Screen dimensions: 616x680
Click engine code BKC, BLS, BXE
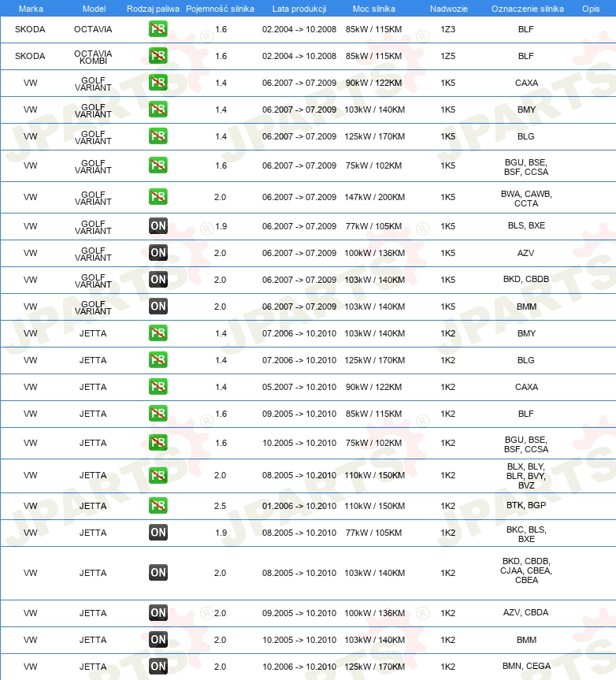(x=526, y=534)
